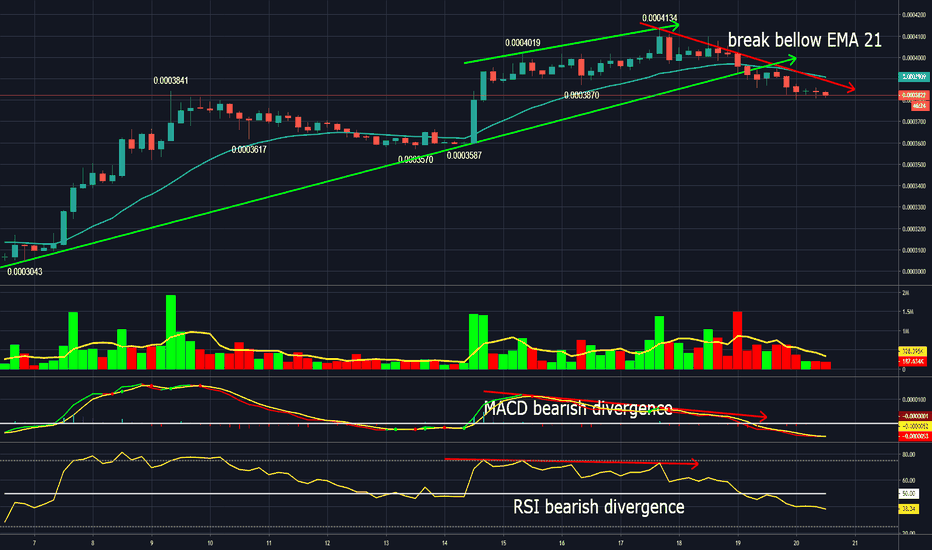The width and height of the screenshot is (932, 550).
Task: Click the teal EMA value tag on price scale
Action: (914, 77)
